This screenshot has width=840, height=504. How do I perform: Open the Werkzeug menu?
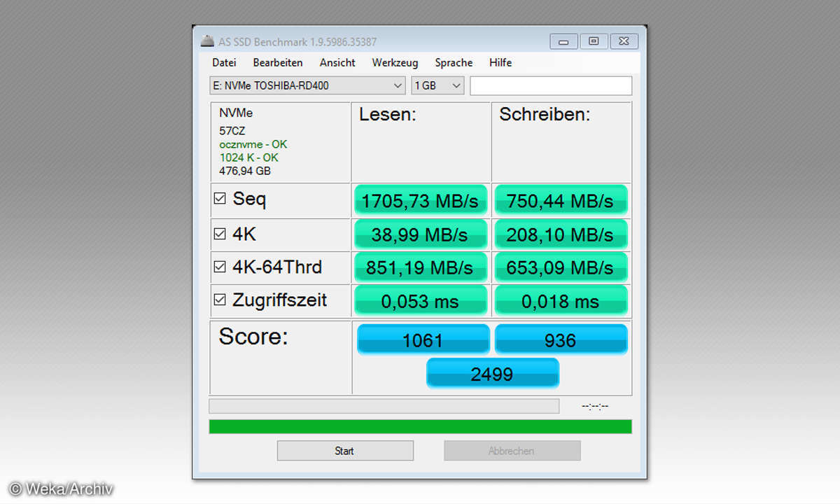pos(395,62)
